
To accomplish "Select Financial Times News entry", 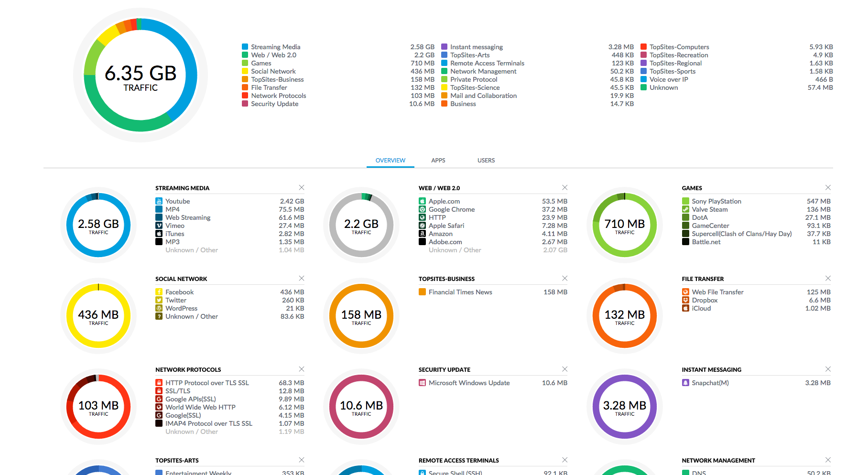I will coord(493,292).
